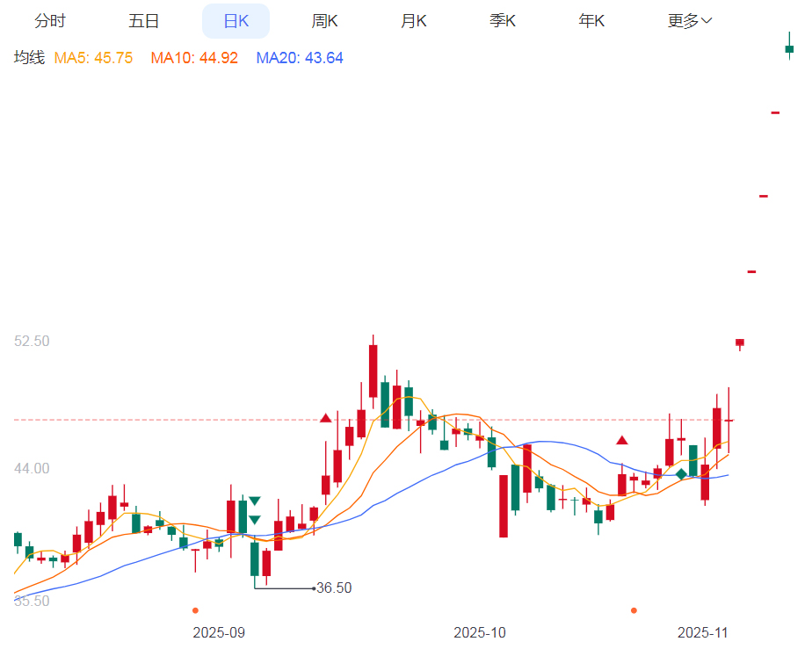The width and height of the screenshot is (812, 656).
Task: Click the 36.50 low price label
Action: 334,588
